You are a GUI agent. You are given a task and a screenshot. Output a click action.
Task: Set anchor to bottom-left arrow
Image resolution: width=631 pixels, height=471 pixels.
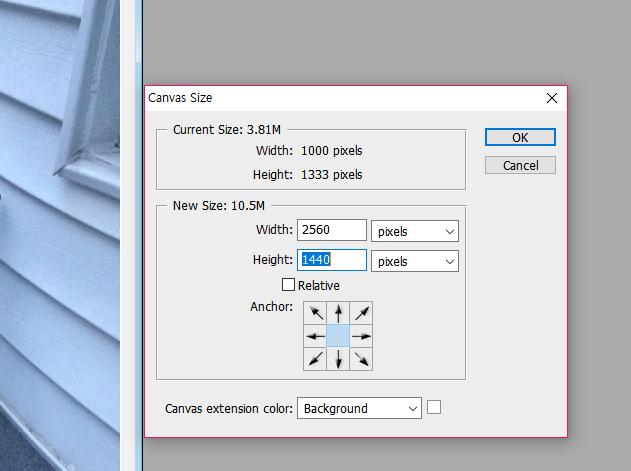(x=315, y=359)
